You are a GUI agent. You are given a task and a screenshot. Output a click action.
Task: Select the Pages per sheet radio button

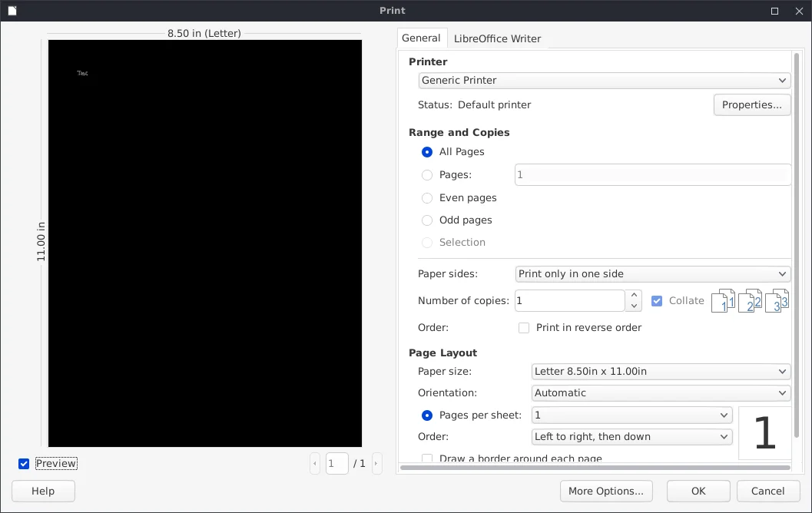(426, 415)
